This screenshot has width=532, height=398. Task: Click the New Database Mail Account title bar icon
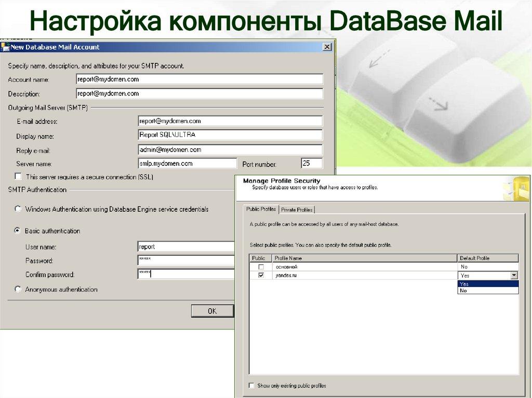point(7,46)
